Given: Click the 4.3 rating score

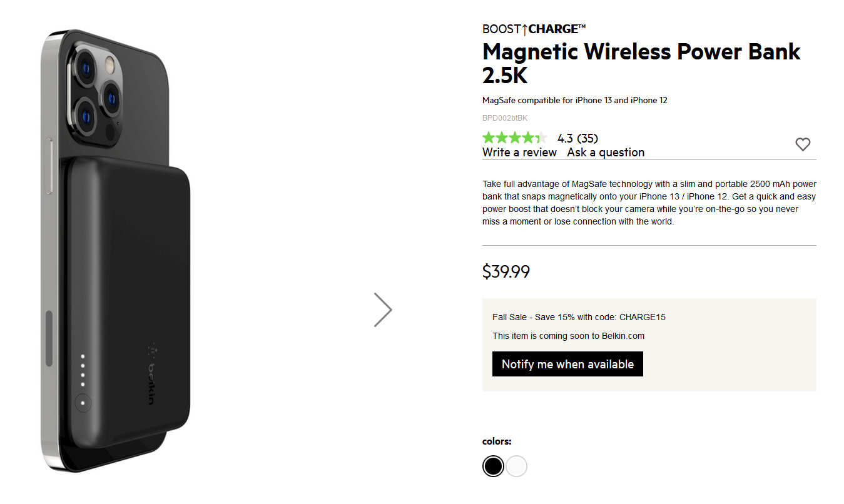Looking at the screenshot, I should pos(565,138).
